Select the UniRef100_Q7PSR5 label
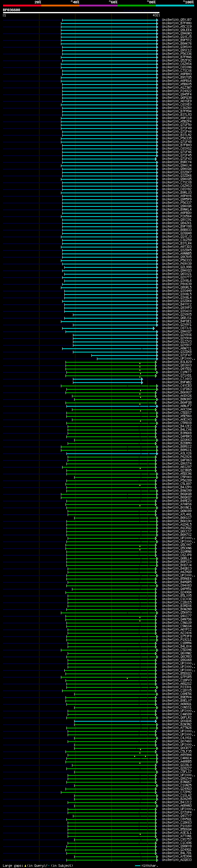This screenshot has height=868, width=197. click(x=177, y=677)
